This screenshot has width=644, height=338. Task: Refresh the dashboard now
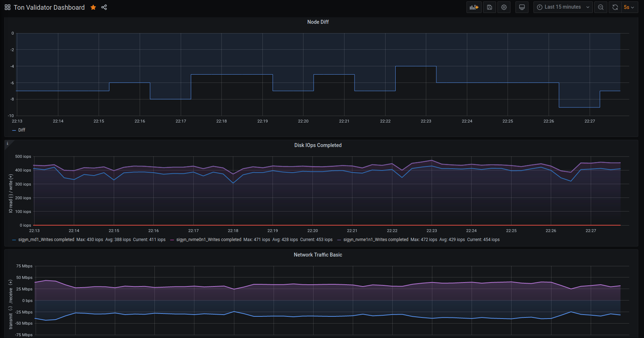[x=615, y=7]
